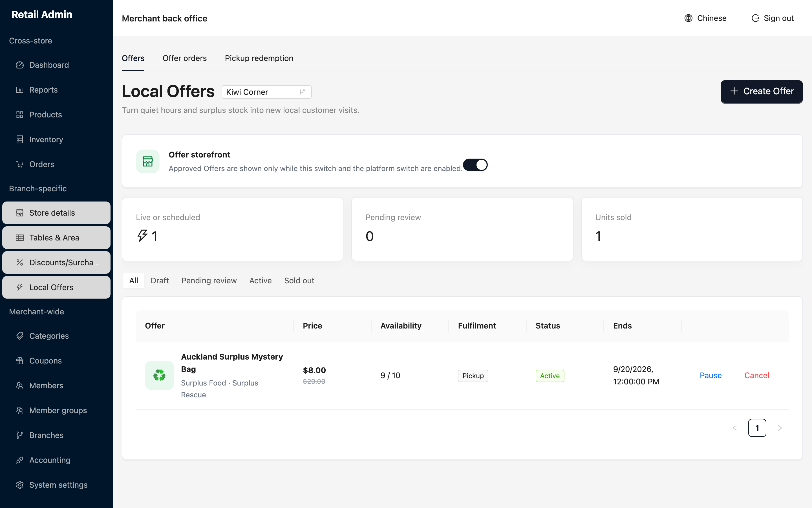
Task: Pause the Auckland Surplus Mystery Bag offer
Action: (x=710, y=375)
